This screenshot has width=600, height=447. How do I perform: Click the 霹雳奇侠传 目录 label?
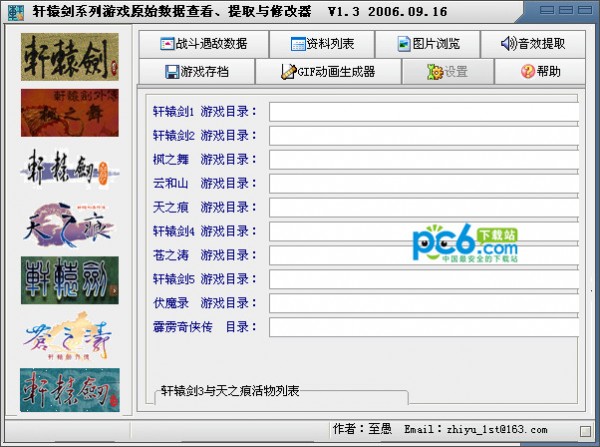(205, 327)
